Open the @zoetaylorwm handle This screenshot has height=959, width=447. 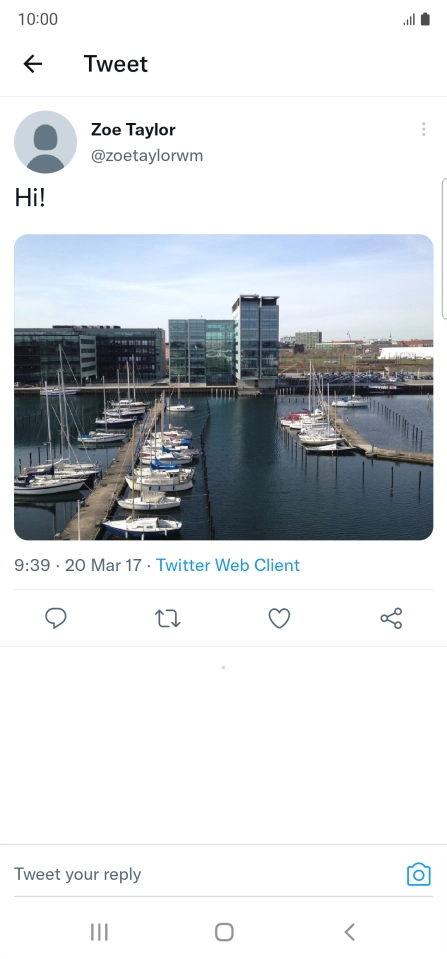point(147,156)
